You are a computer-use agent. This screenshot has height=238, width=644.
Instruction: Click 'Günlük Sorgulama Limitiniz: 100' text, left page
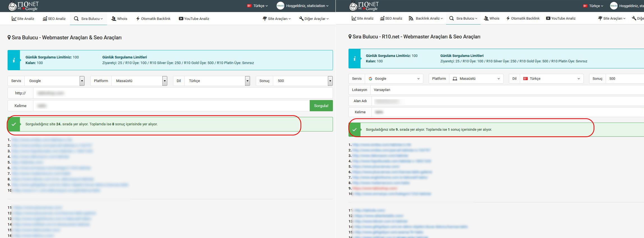[x=52, y=57]
